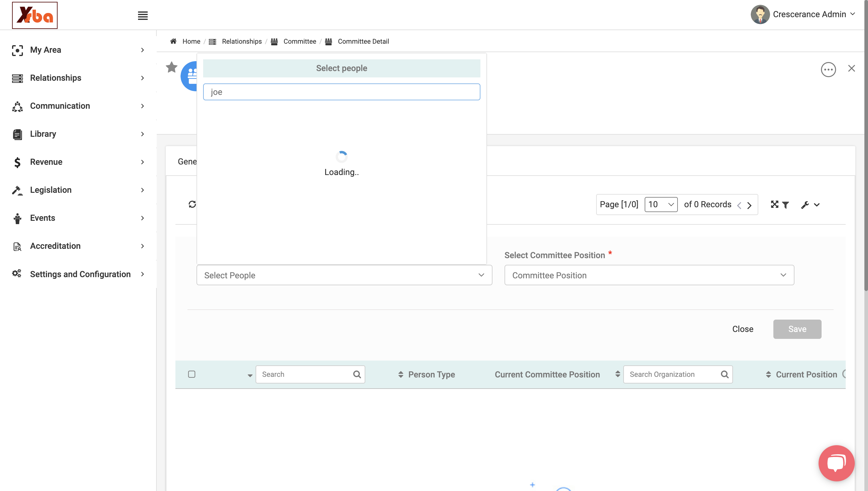Open the Select People dropdown

point(344,275)
